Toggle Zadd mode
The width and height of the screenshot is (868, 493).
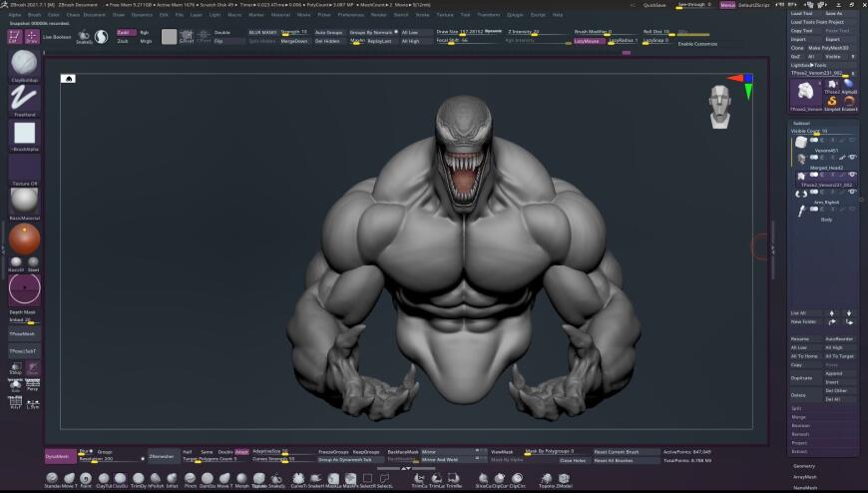point(127,32)
